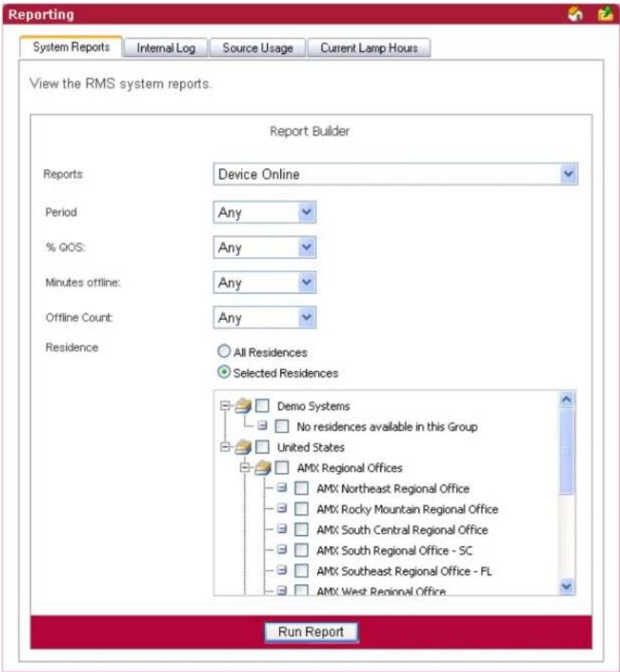
Task: Click the Run Report button
Action: point(311,631)
